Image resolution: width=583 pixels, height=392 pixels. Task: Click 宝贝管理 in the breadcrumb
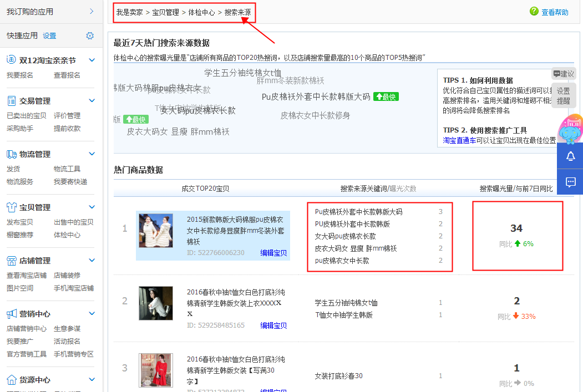coord(165,12)
